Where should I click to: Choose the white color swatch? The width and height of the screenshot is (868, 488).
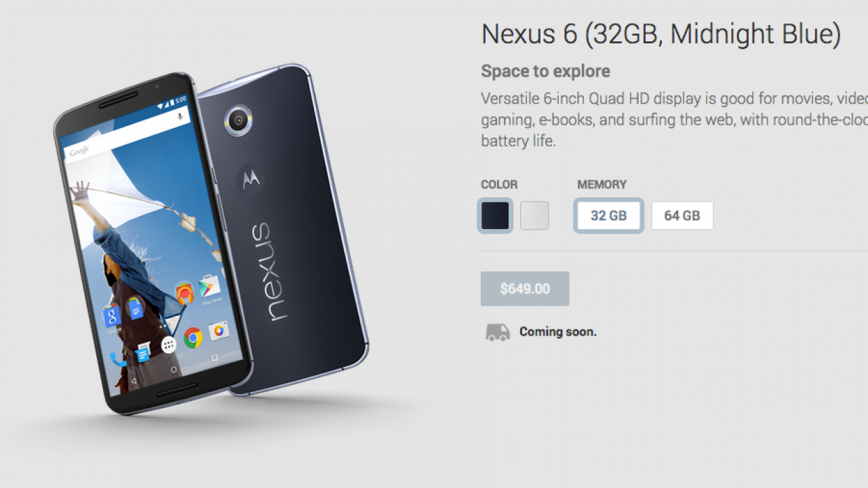tap(534, 216)
